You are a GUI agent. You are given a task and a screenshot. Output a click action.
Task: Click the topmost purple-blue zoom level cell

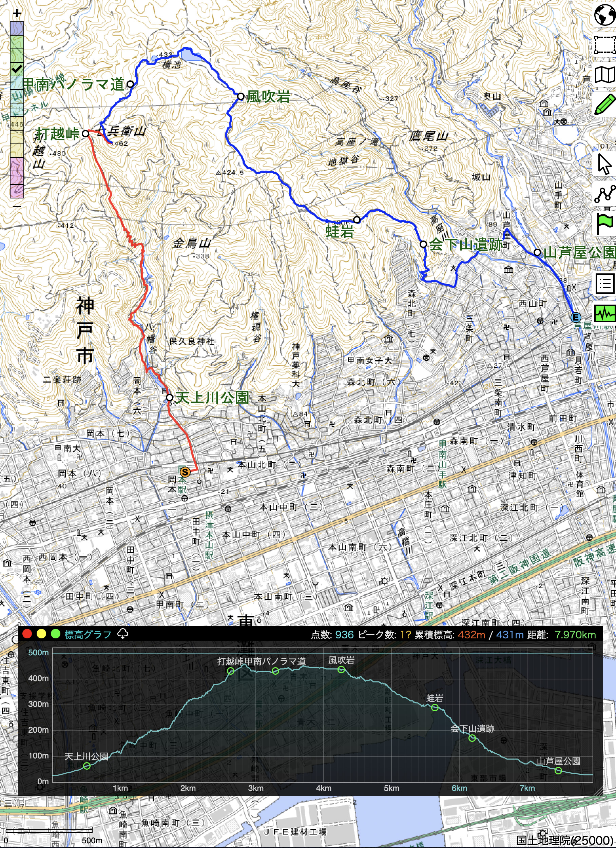(17, 28)
